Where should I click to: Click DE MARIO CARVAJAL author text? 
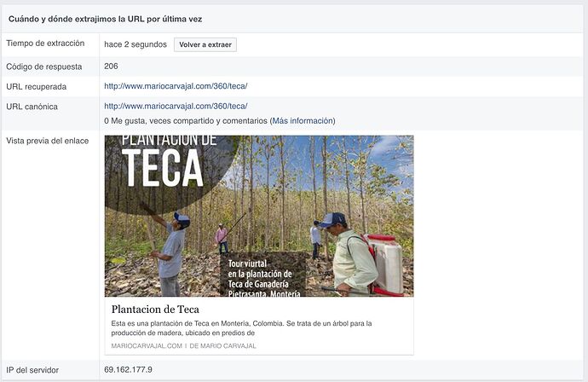[x=222, y=346]
